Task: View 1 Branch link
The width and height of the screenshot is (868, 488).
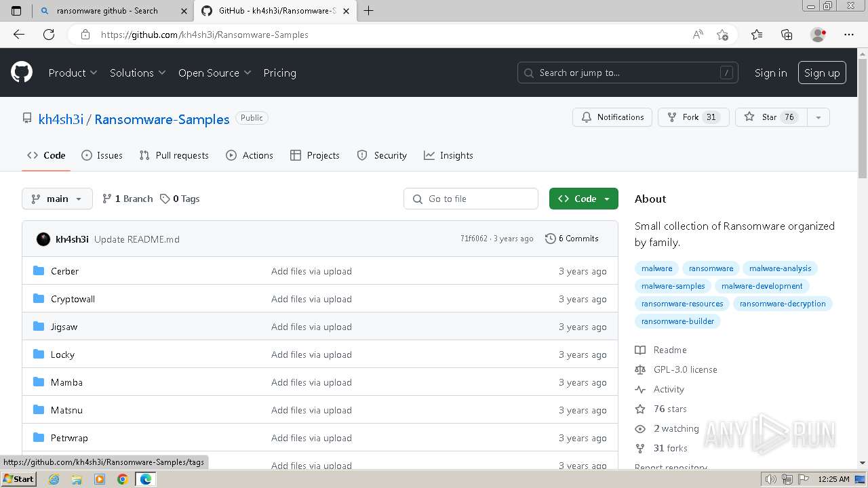Action: point(127,199)
